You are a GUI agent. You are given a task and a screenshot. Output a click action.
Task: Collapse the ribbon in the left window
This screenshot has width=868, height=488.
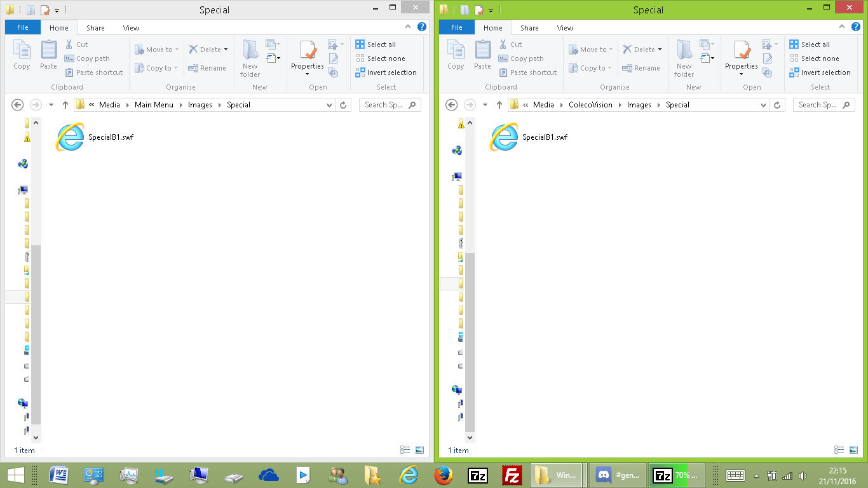(x=408, y=27)
